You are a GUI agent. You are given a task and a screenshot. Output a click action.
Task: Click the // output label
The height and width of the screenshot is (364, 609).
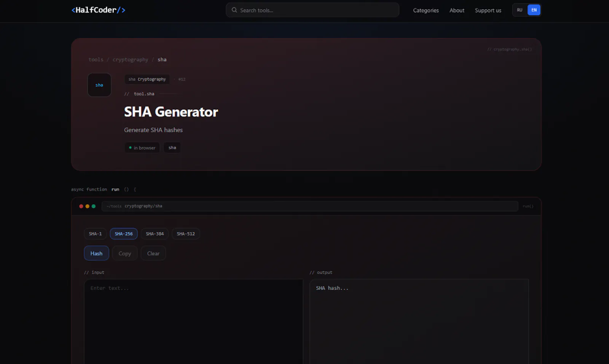tap(321, 273)
